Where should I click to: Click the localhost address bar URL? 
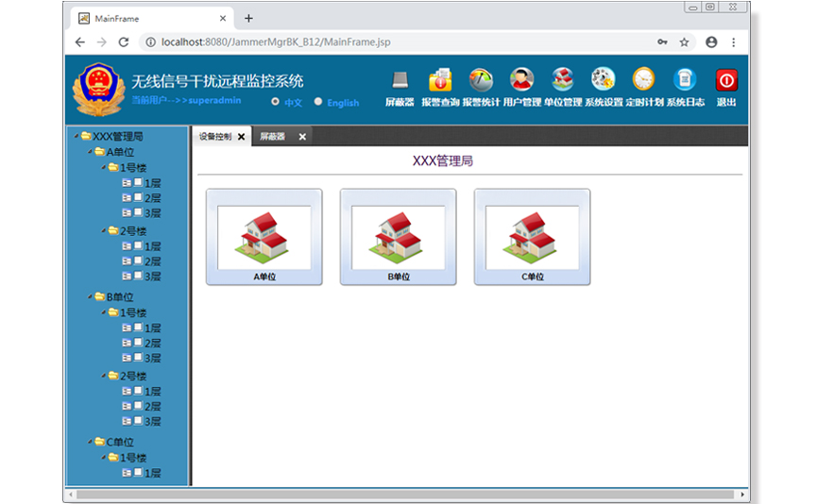coord(276,42)
